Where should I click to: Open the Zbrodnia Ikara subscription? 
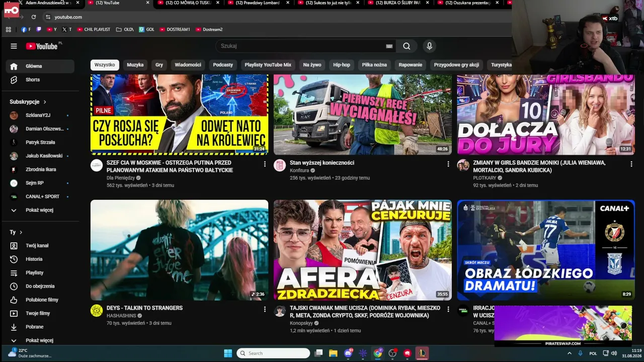click(x=40, y=170)
